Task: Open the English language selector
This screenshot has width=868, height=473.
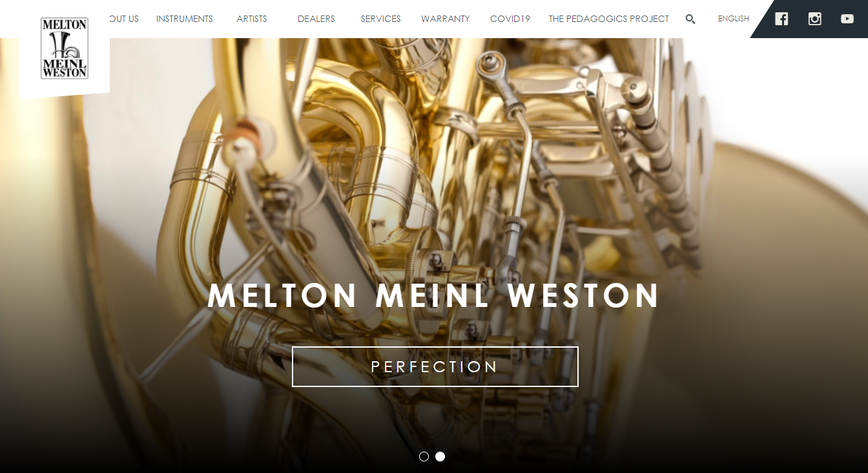Action: pyautogui.click(x=734, y=19)
